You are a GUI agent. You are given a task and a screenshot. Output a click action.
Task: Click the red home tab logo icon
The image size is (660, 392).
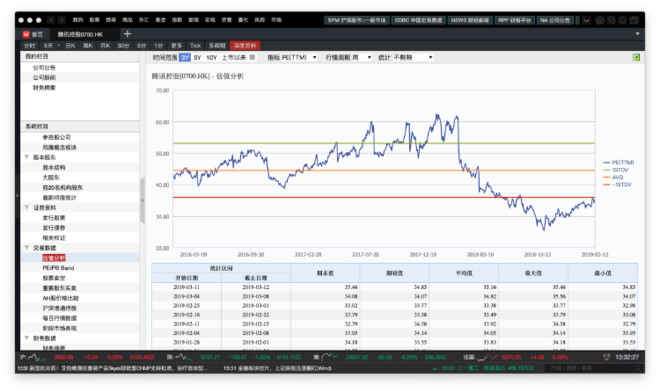(26, 34)
